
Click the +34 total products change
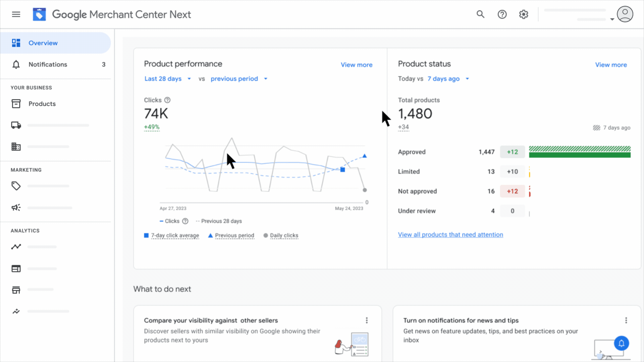(x=404, y=127)
